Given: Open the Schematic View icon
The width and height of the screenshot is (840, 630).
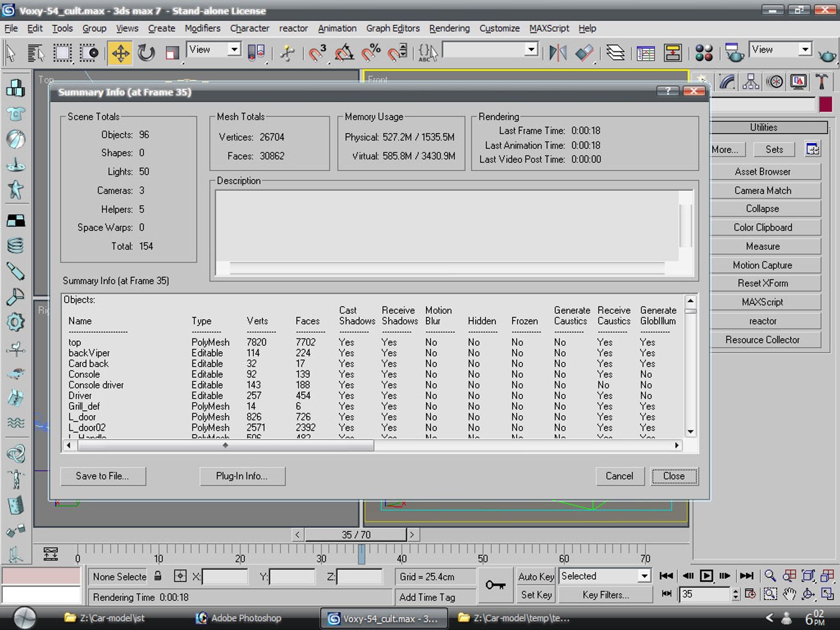Looking at the screenshot, I should coord(673,53).
